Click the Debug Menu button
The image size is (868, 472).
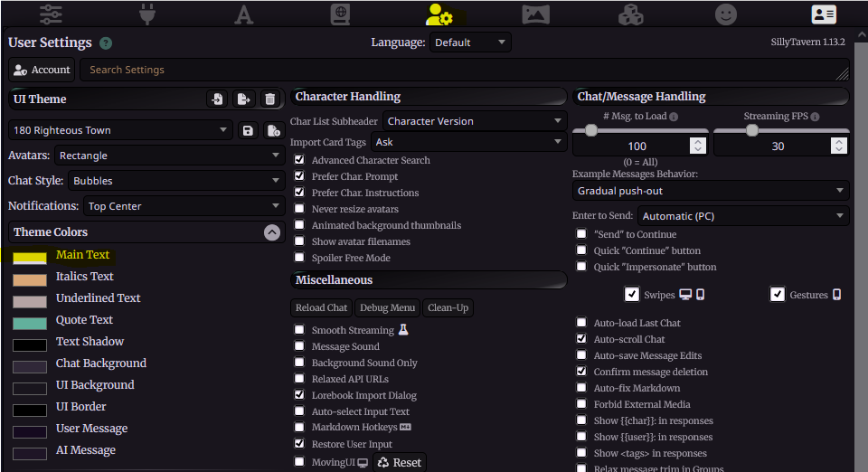point(388,307)
